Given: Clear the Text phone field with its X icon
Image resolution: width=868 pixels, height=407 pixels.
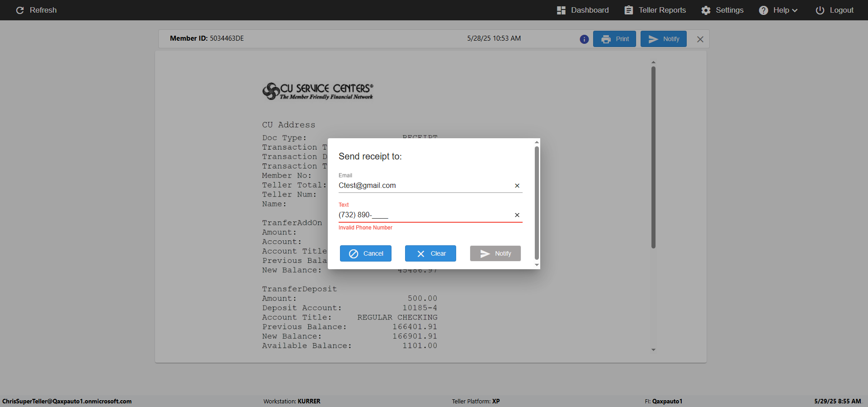Looking at the screenshot, I should (517, 215).
